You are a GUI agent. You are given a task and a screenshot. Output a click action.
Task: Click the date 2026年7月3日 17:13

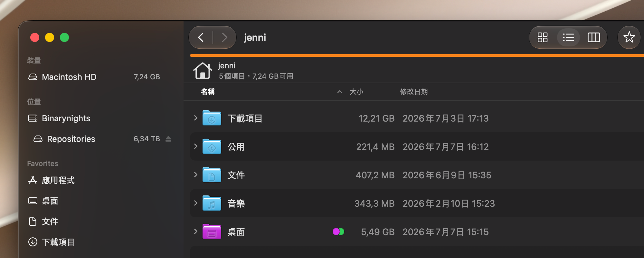pyautogui.click(x=446, y=118)
